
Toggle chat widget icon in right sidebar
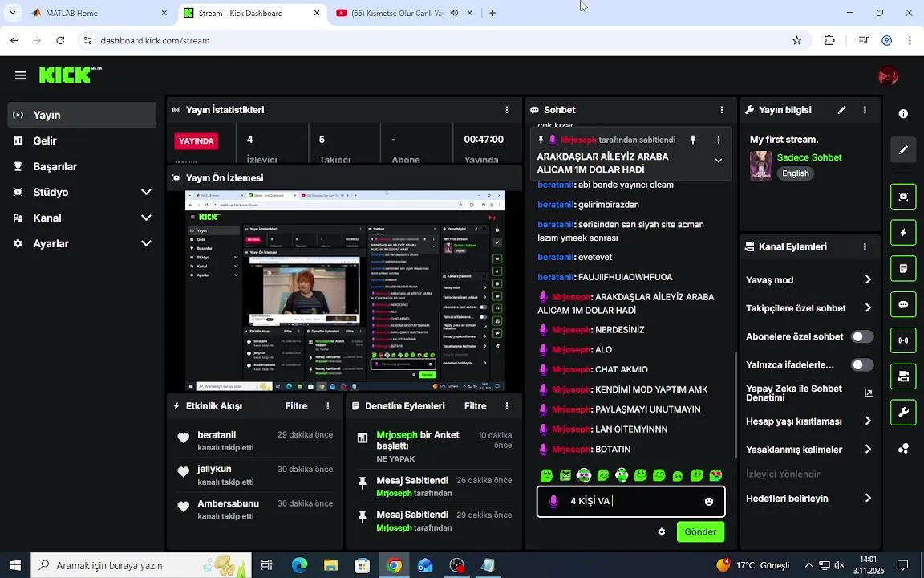coord(903,304)
